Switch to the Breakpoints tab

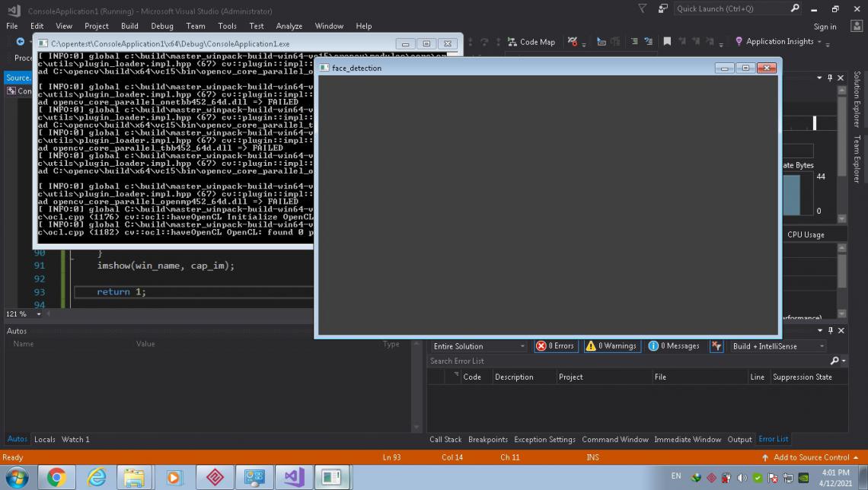487,439
